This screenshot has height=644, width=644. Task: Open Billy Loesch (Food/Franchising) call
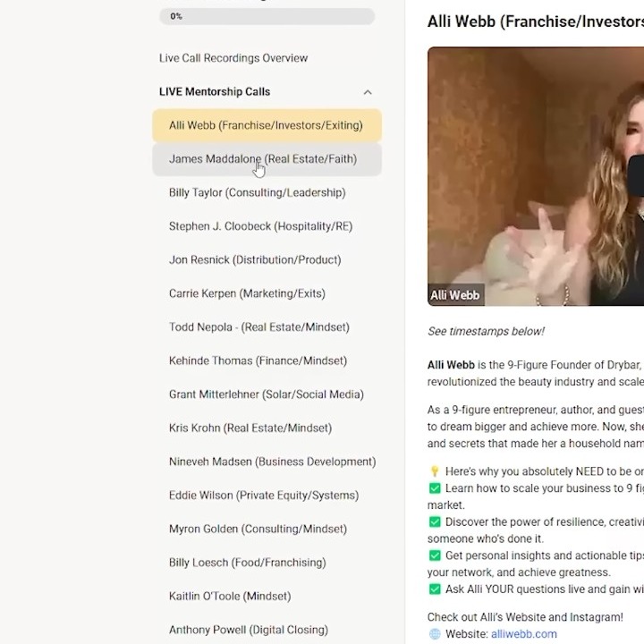247,563
